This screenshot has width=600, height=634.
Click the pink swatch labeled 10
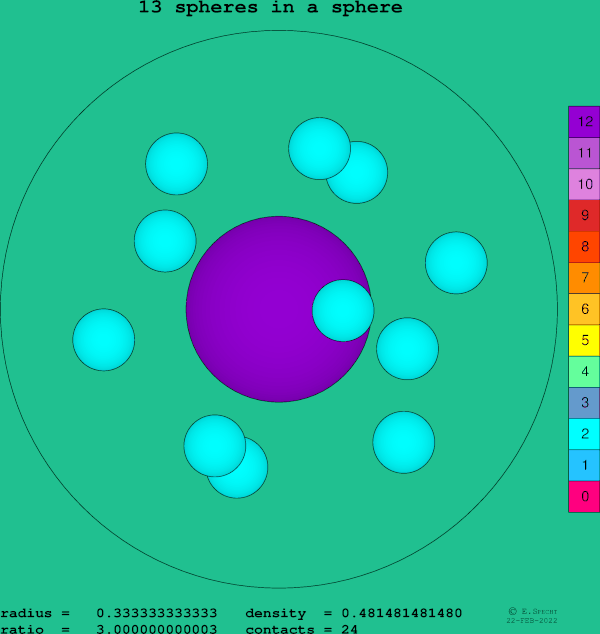(x=584, y=184)
